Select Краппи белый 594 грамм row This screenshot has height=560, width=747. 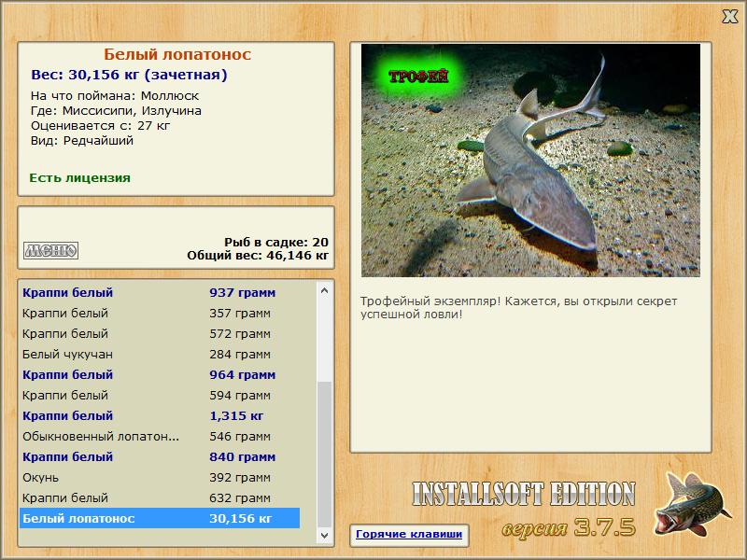(160, 395)
